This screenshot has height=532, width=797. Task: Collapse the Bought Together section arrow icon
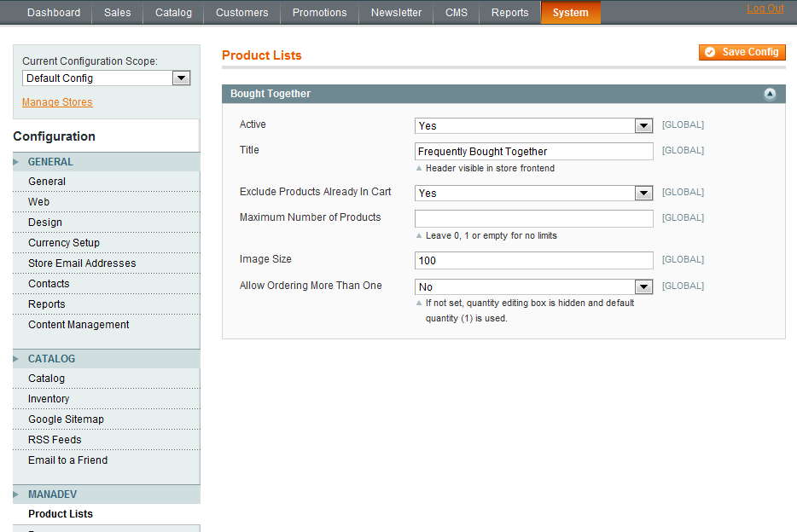[770, 94]
